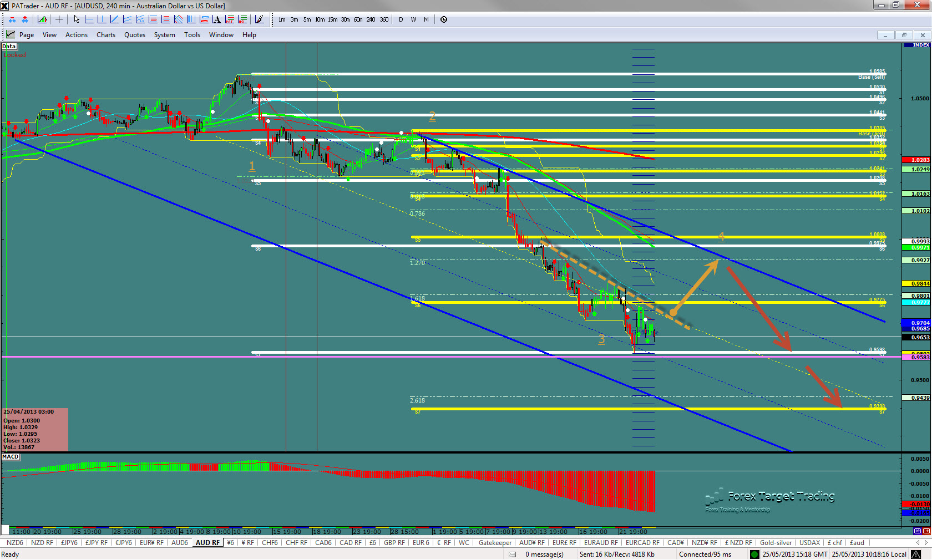Switch to the CHF6 page tab
This screenshot has height=560, width=932.
[x=270, y=543]
